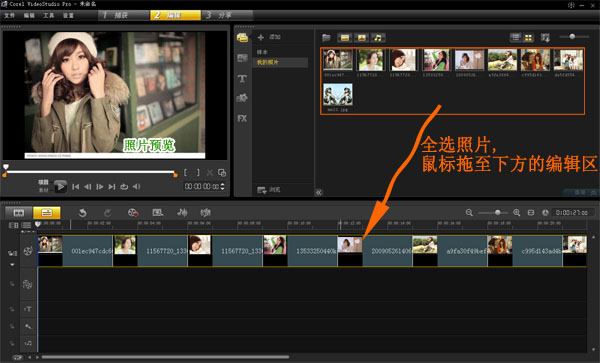Select 项目 project play mode
This screenshot has width=600, height=363.
(43, 182)
